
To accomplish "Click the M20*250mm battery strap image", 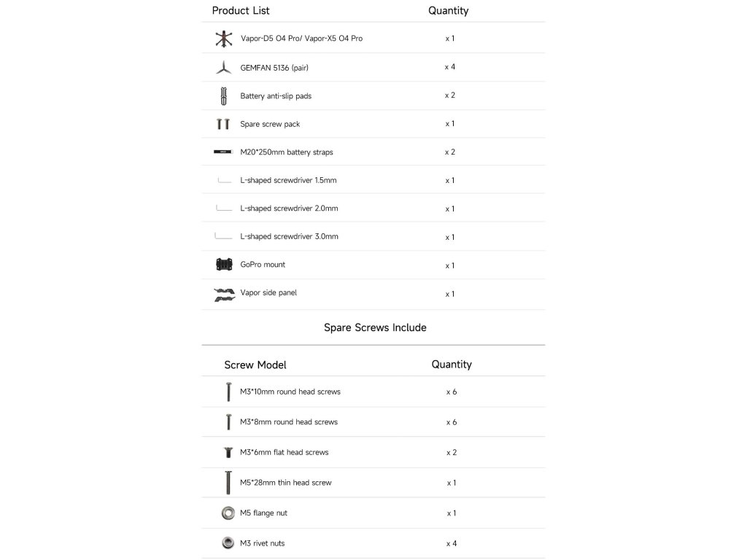I will coord(222,152).
